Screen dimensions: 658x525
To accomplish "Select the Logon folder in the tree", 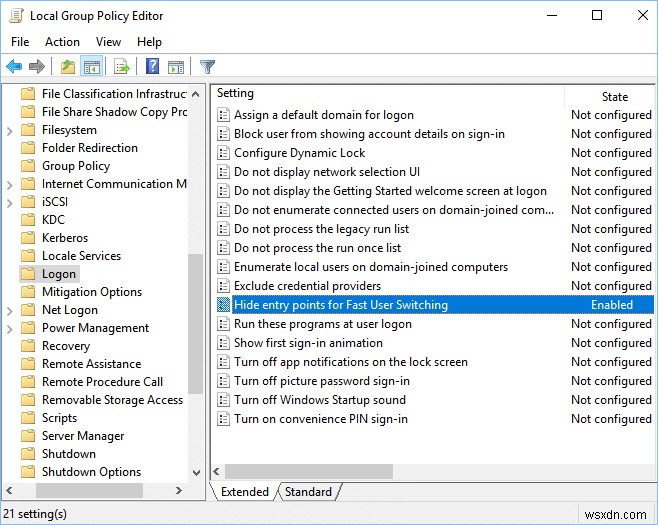I will click(x=59, y=274).
